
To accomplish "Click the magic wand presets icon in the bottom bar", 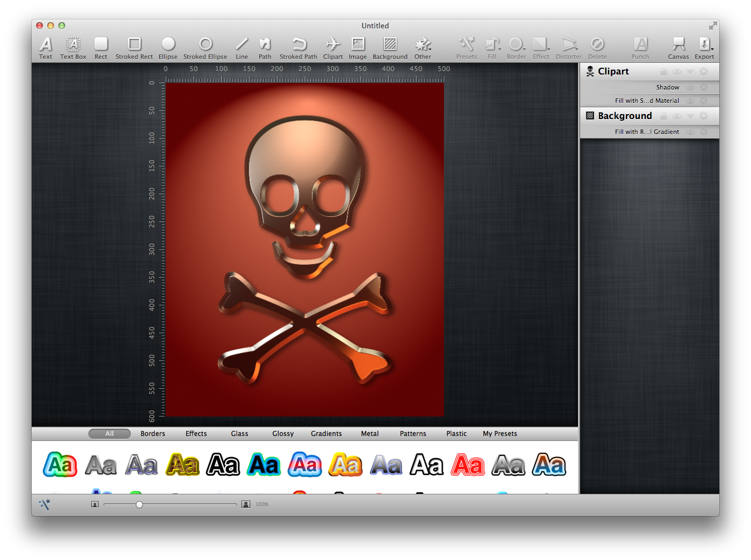I will 45,504.
